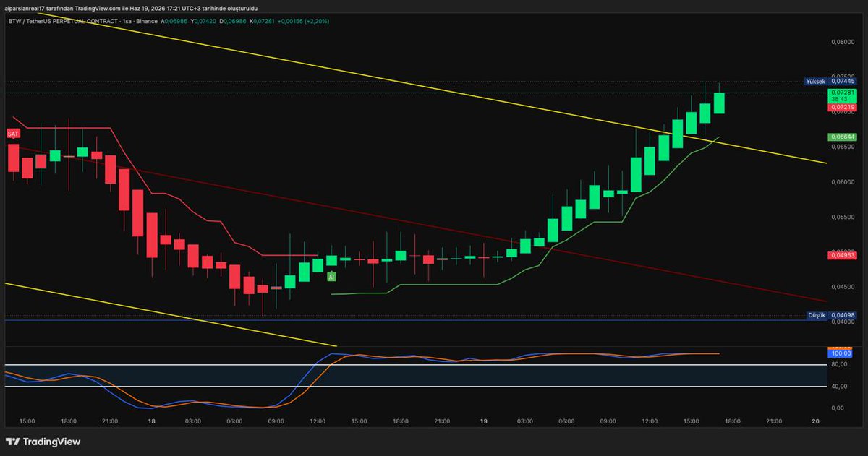Click the date 19 on time axis

click(484, 421)
